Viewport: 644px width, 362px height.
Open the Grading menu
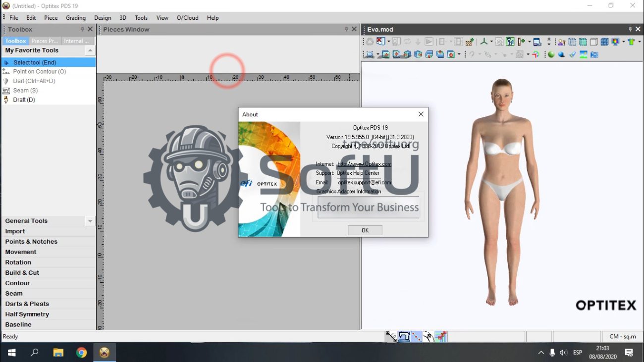pos(76,18)
